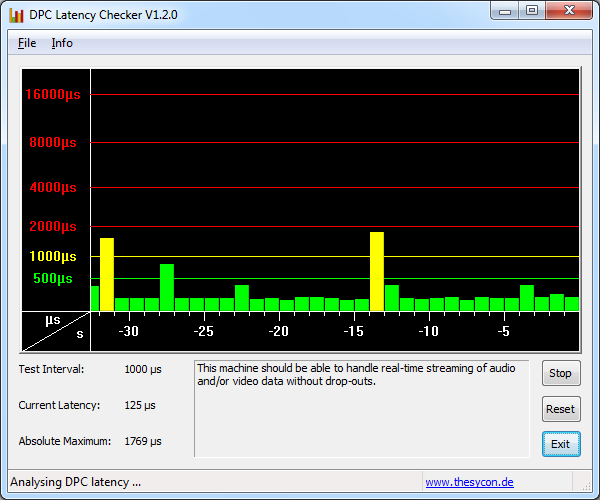The height and width of the screenshot is (500, 600).
Task: Click the real-time streaming message text
Action: pos(356,375)
